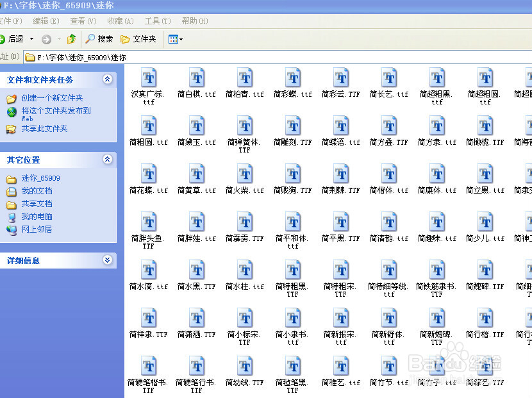Viewport: 532px width, 398px height.
Task: Open 我的文档 link
Action: (37, 191)
